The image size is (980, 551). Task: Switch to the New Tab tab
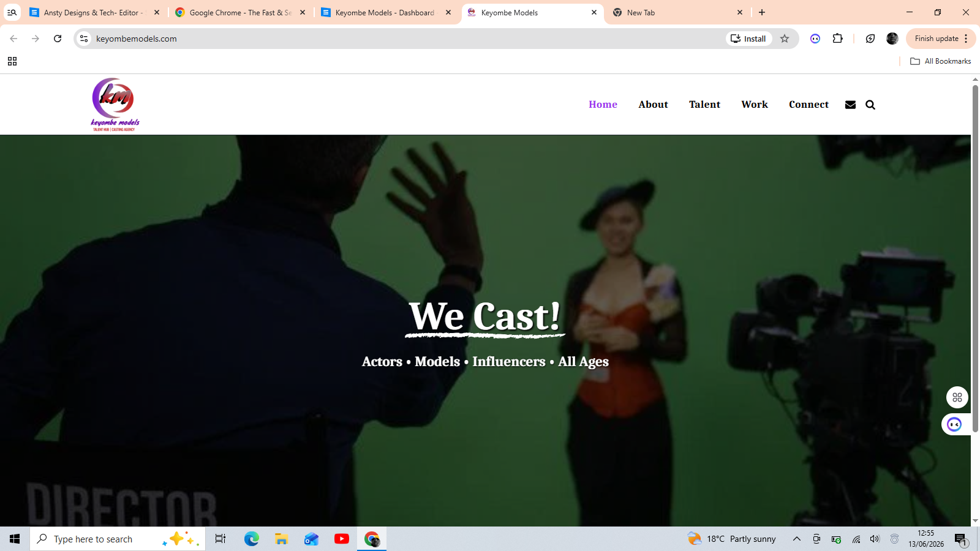click(x=679, y=12)
